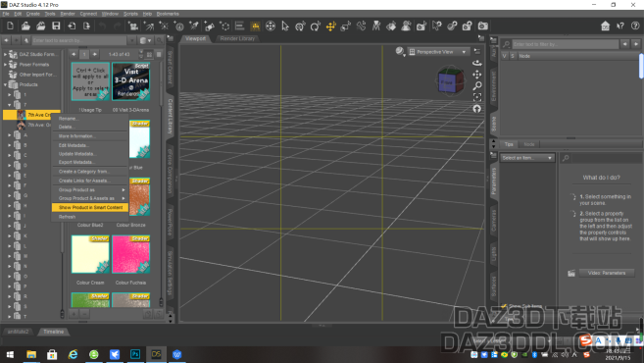Toggle the V visibility column header
The image size is (644, 363).
coord(505,56)
